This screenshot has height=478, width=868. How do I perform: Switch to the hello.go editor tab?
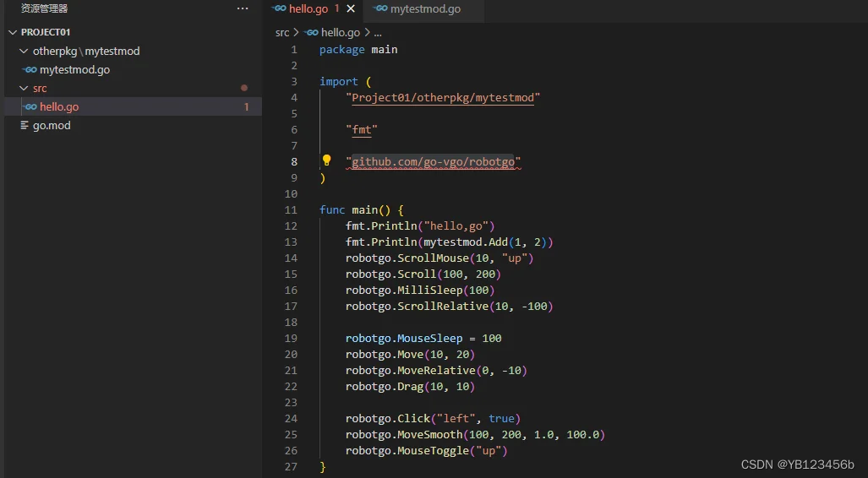click(308, 8)
